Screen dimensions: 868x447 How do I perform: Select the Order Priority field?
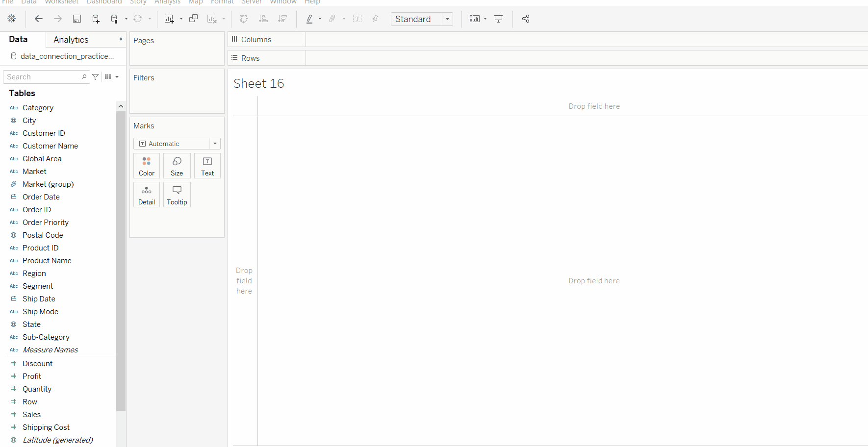click(46, 223)
